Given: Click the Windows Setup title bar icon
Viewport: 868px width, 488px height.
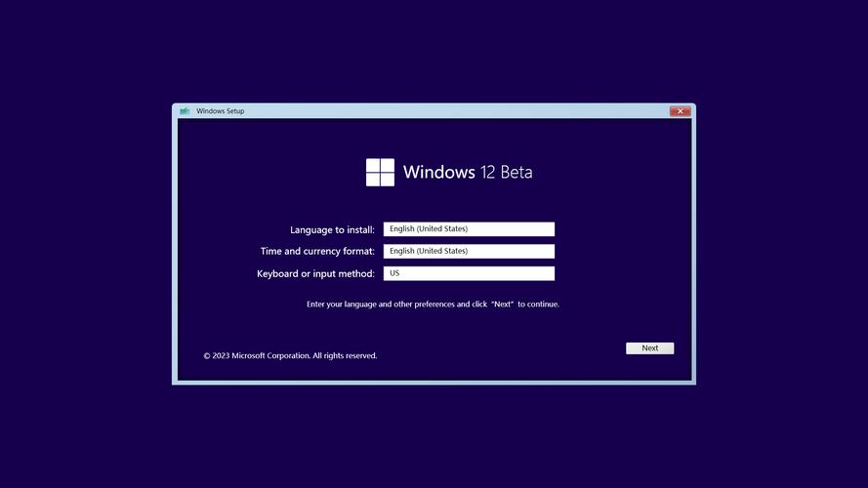Looking at the screenshot, I should coord(185,111).
